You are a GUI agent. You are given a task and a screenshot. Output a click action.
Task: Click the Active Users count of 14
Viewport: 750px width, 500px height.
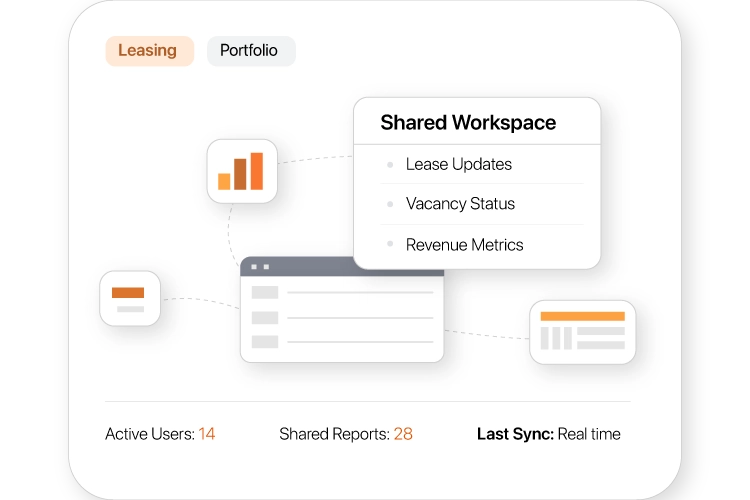click(207, 434)
